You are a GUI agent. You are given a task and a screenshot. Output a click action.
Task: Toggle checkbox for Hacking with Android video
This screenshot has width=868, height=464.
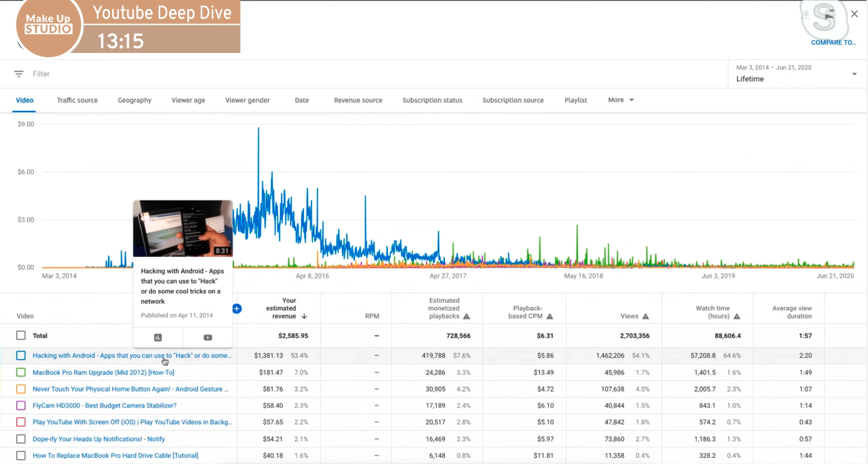point(21,355)
